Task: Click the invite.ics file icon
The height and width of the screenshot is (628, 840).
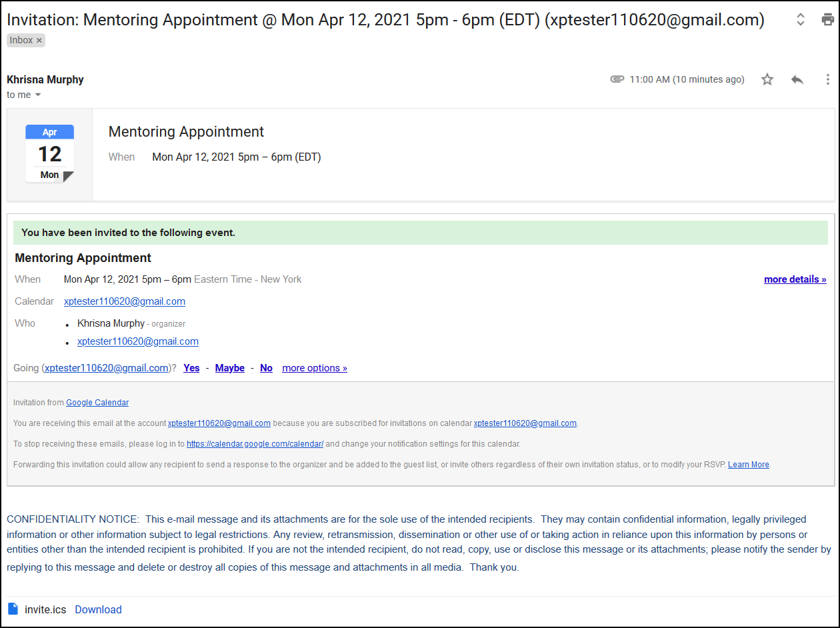Action: pos(13,609)
